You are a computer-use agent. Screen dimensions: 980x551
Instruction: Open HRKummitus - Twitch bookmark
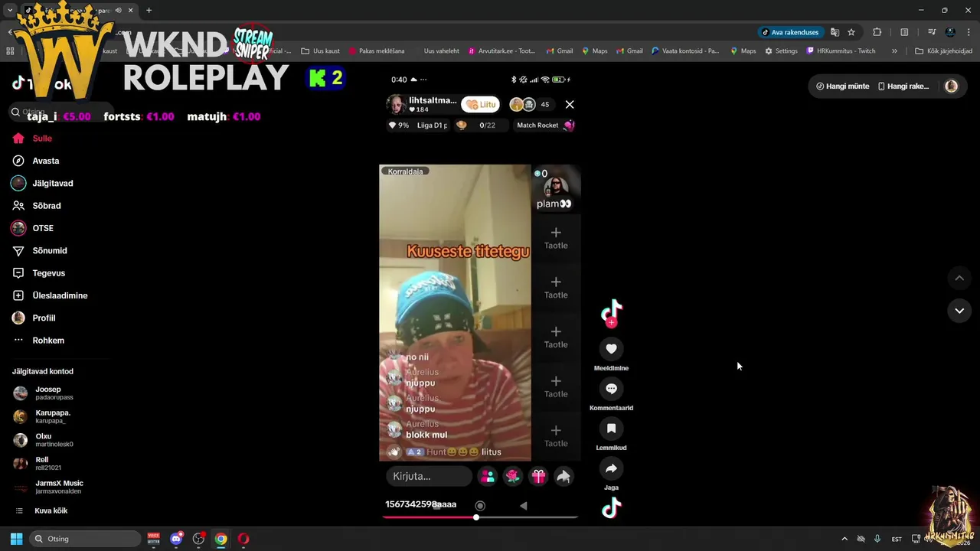click(841, 51)
